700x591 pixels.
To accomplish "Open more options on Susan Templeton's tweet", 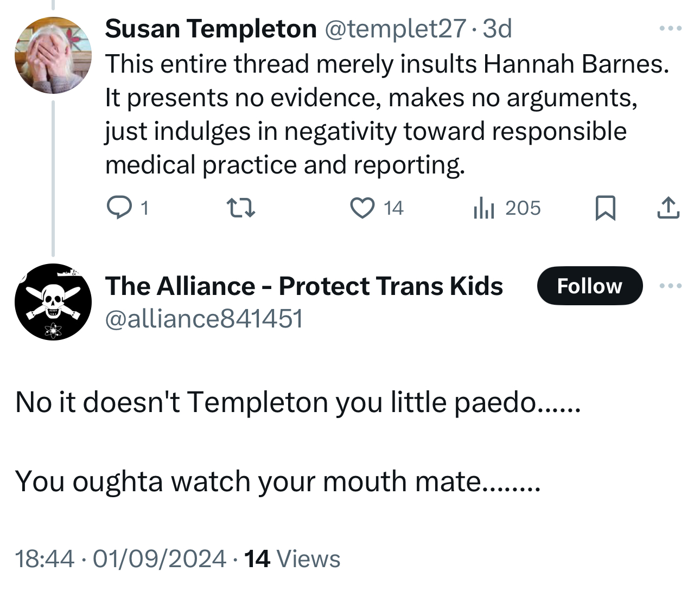I will point(670,28).
